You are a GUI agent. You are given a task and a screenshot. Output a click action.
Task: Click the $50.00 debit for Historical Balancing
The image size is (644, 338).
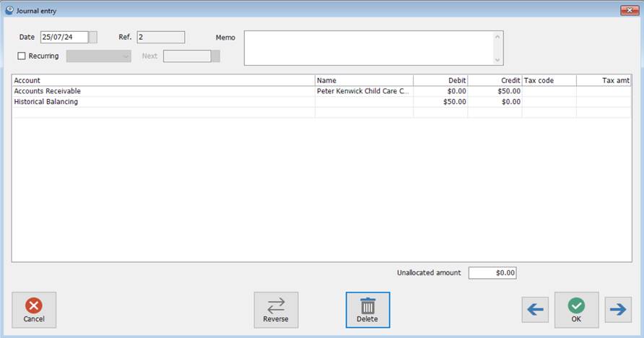coord(440,102)
